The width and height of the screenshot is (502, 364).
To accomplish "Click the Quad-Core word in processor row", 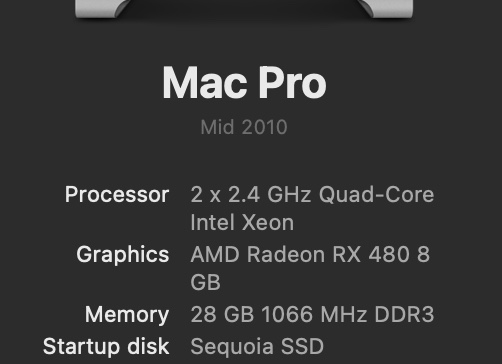I will pos(376,194).
